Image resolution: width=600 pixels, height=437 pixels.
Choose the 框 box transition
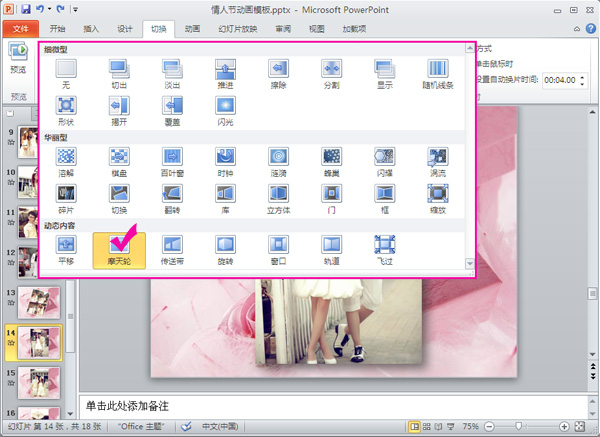tap(385, 199)
